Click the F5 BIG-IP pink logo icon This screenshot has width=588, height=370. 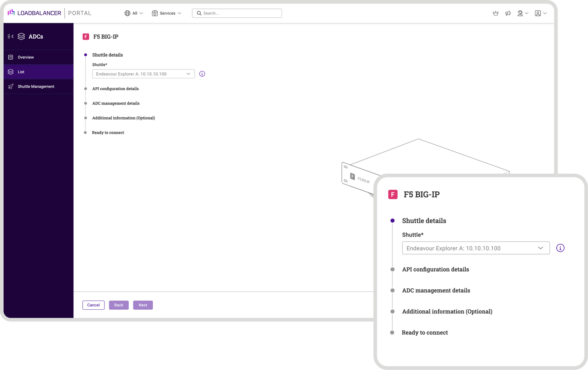coord(86,36)
